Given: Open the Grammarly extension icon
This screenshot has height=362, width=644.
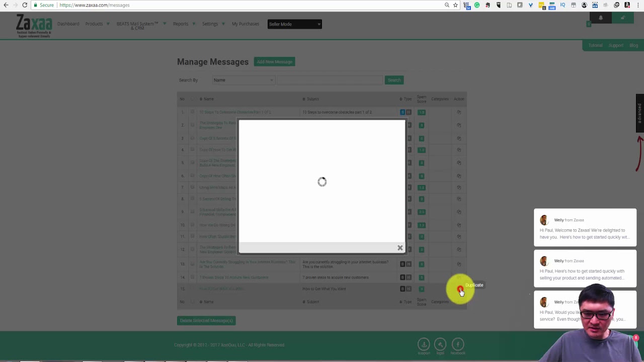Looking at the screenshot, I should (477, 5).
